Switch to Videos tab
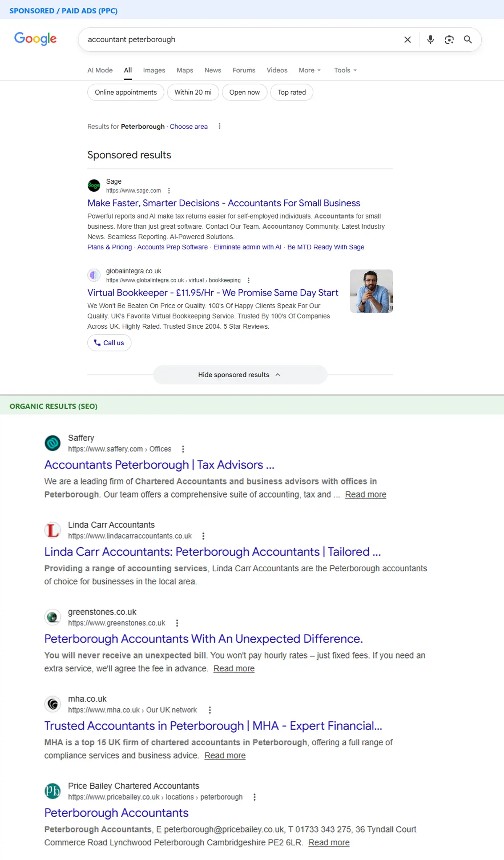This screenshot has height=860, width=504. 277,70
